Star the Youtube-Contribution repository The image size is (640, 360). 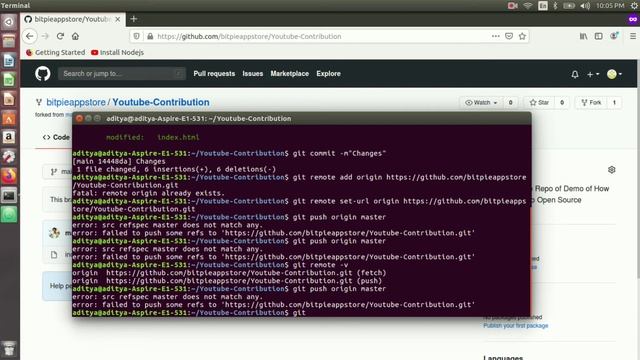pos(539,102)
